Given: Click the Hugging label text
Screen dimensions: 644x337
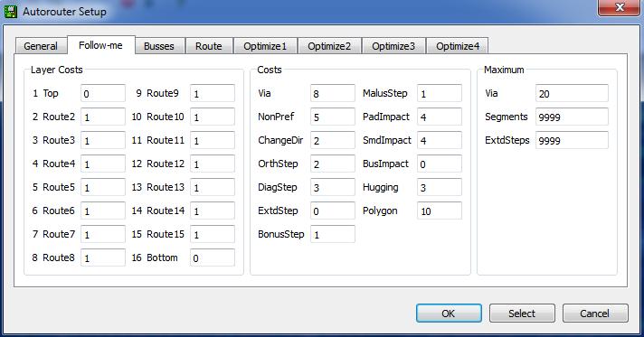Looking at the screenshot, I should 380,187.
